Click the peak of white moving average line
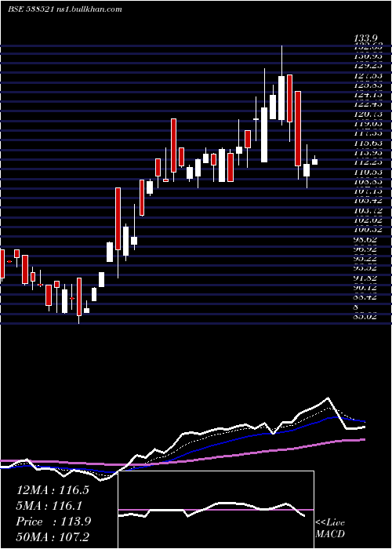 click(328, 398)
